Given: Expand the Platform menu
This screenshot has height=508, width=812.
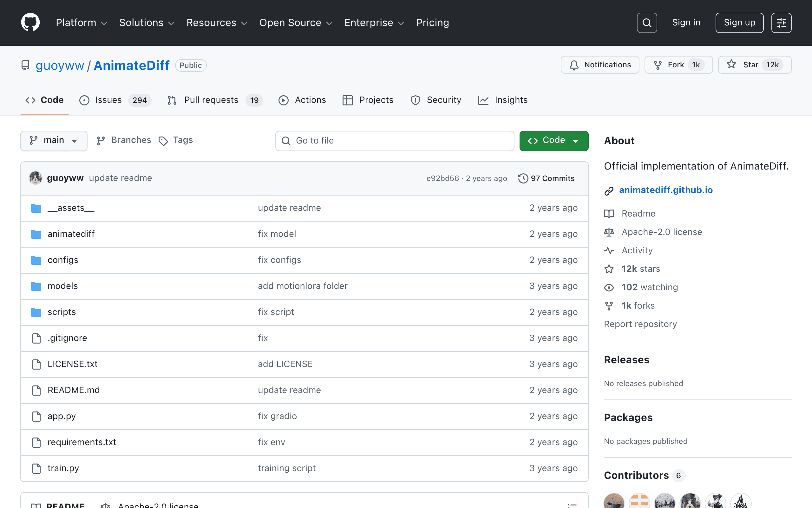Looking at the screenshot, I should coord(82,23).
